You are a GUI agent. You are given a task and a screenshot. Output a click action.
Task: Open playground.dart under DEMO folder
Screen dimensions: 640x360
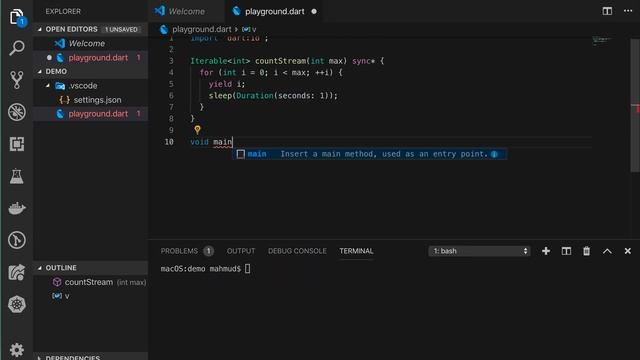point(91,113)
